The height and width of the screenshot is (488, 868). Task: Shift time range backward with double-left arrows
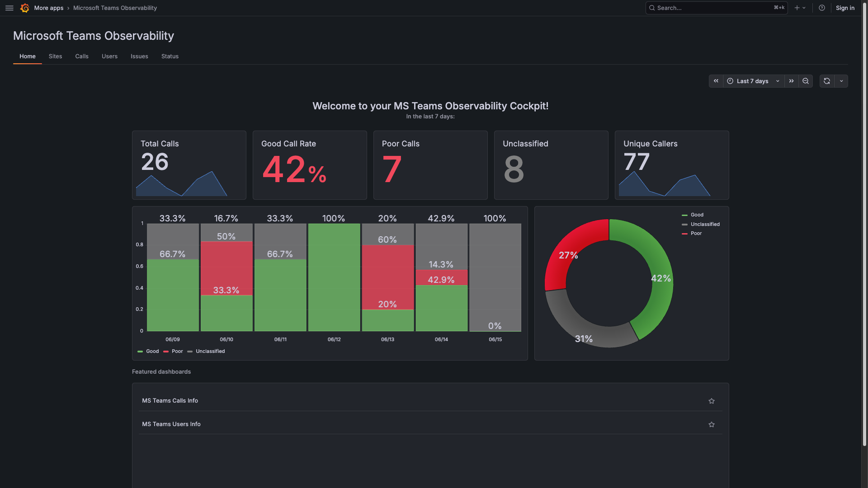(716, 81)
